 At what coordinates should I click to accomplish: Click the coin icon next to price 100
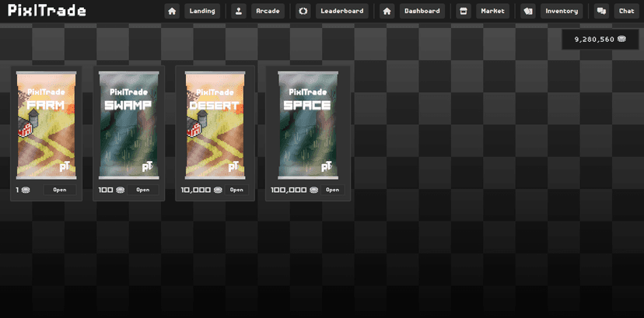click(120, 190)
